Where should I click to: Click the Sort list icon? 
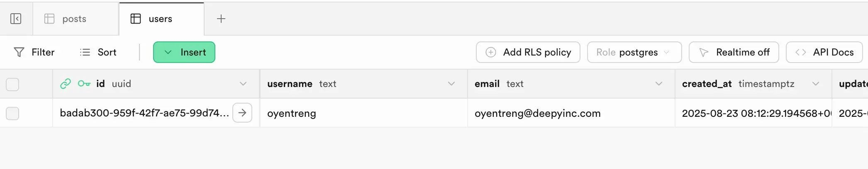pos(85,52)
